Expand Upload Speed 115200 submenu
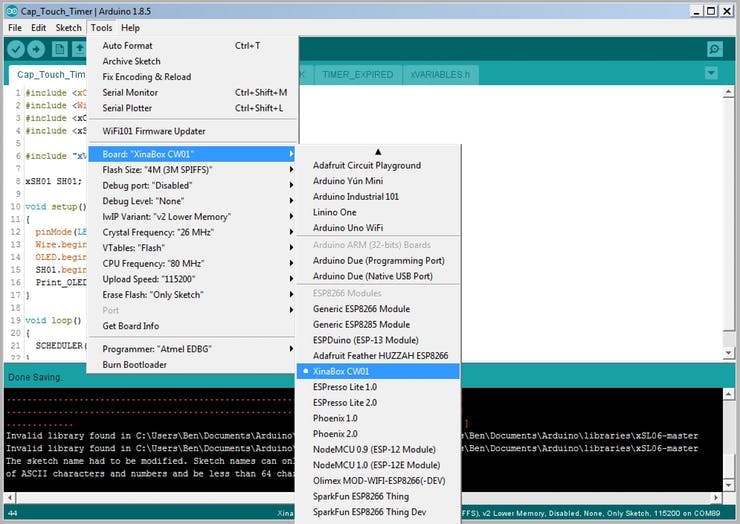 (x=193, y=279)
